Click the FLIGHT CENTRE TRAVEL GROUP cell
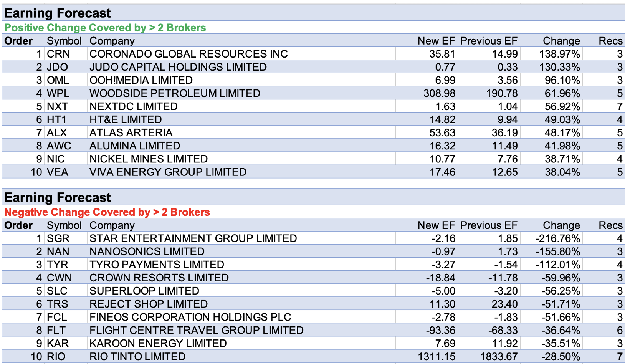Image resolution: width=625 pixels, height=364 pixels. [196, 330]
